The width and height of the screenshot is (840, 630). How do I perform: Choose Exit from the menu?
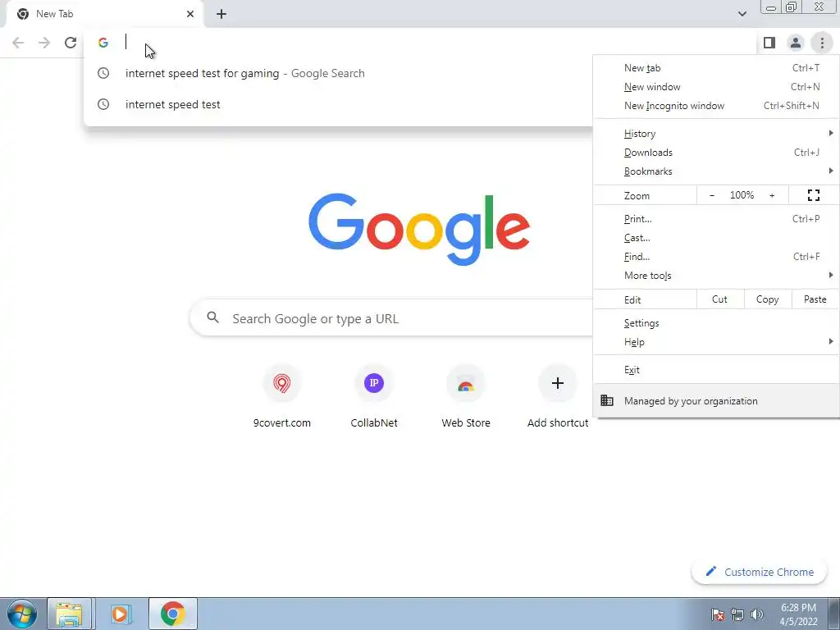pos(716,370)
